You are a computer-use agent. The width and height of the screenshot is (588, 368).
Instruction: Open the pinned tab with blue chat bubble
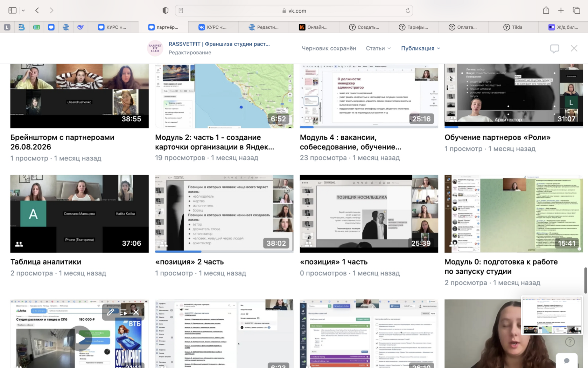pyautogui.click(x=51, y=27)
